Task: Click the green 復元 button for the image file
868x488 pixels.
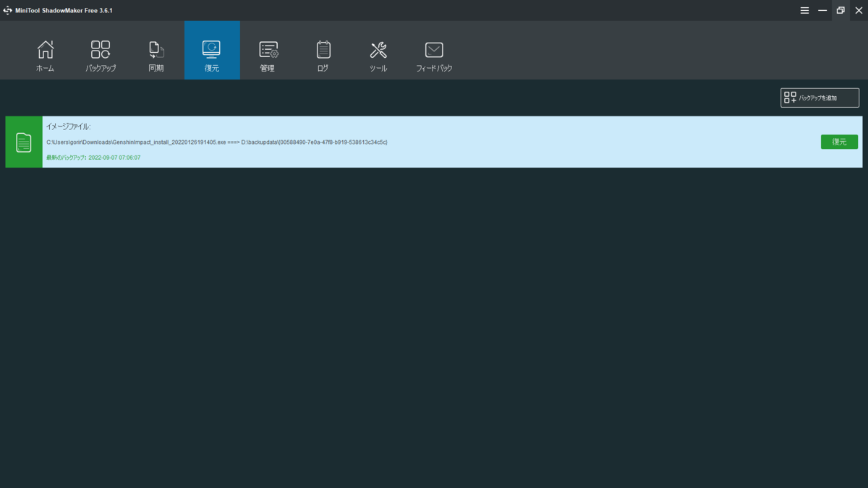Action: (839, 142)
